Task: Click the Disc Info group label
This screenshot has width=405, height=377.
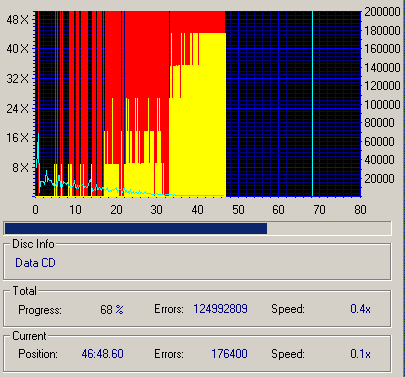Action: tap(33, 244)
